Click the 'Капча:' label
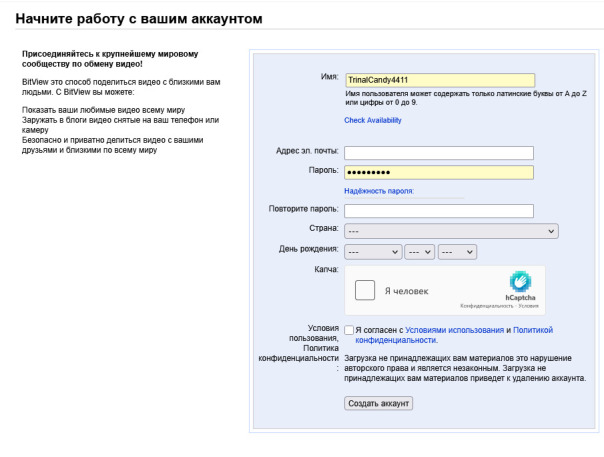This screenshot has width=604, height=457. [326, 269]
